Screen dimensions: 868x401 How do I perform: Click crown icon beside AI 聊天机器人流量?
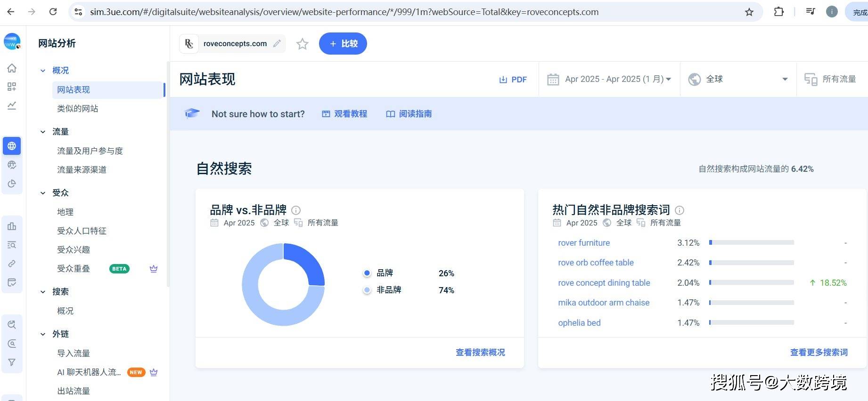(x=154, y=372)
